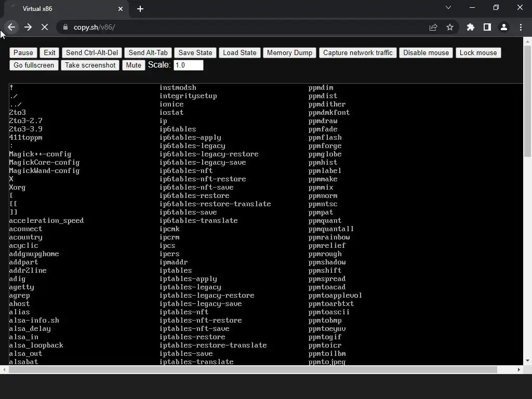This screenshot has width=532, height=399.
Task: Click the "iostat" entry
Action: point(171,112)
